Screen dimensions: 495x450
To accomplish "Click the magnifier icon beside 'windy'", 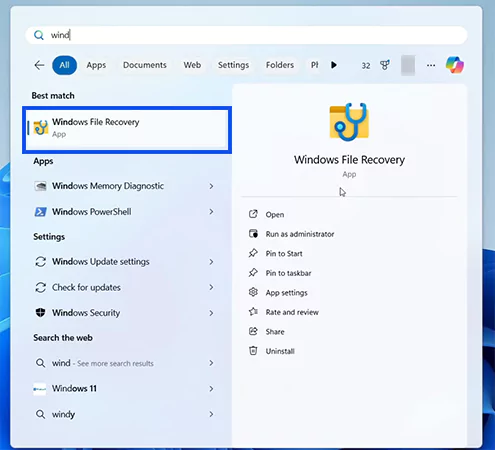I will 40,414.
